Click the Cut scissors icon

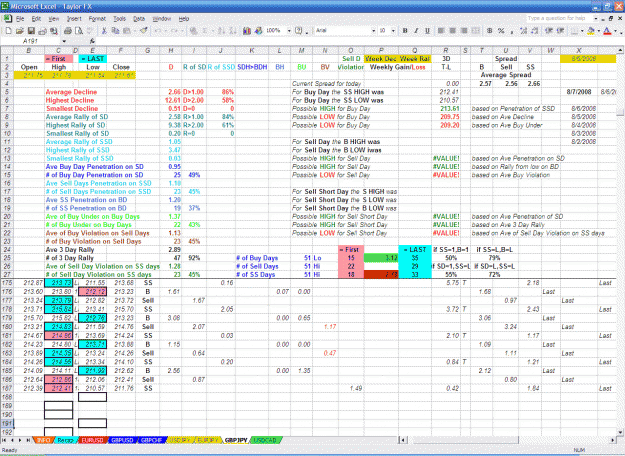pos(104,31)
